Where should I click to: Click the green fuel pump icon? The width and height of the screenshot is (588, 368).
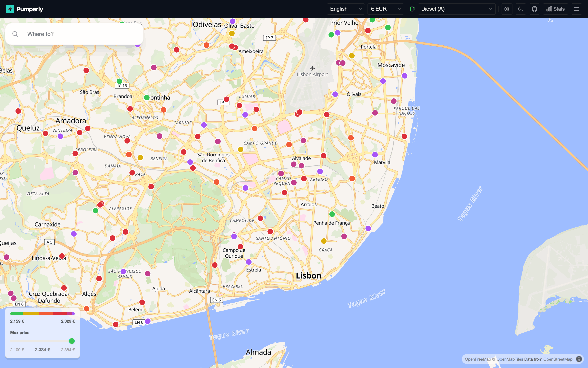tap(412, 9)
